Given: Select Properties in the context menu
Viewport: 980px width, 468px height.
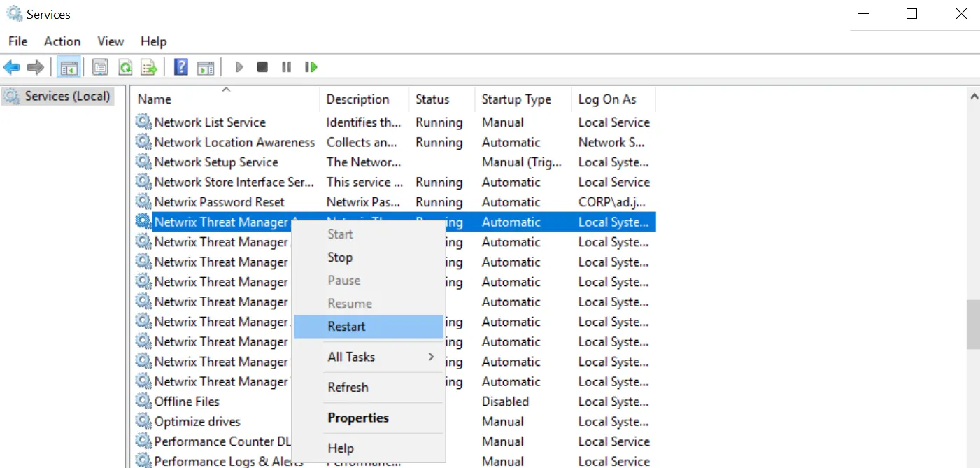Looking at the screenshot, I should [358, 418].
